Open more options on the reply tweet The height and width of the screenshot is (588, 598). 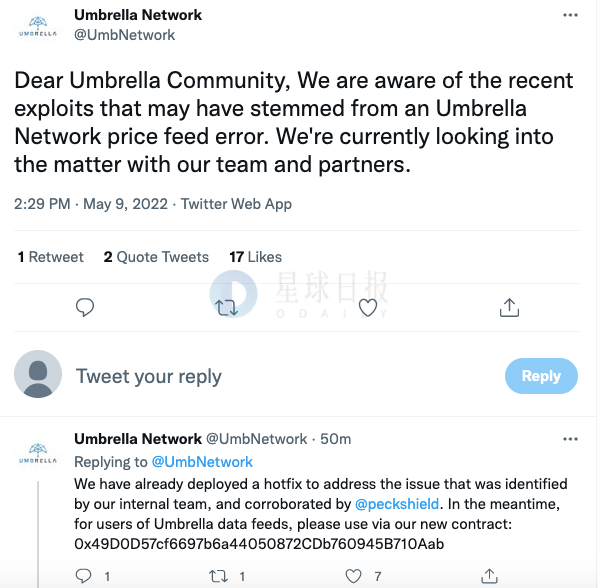coord(570,439)
